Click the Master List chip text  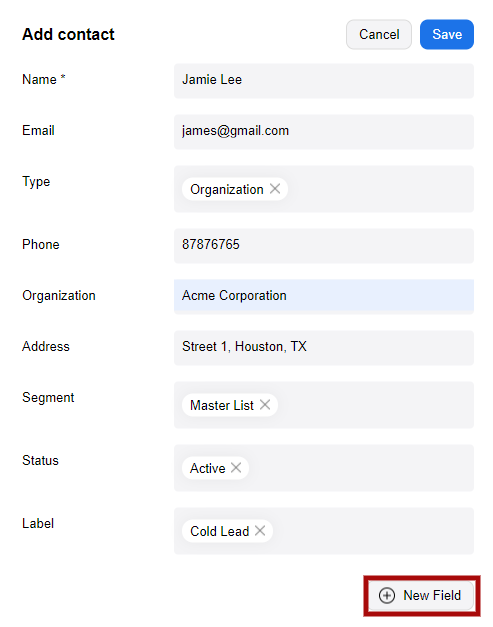[x=222, y=405]
